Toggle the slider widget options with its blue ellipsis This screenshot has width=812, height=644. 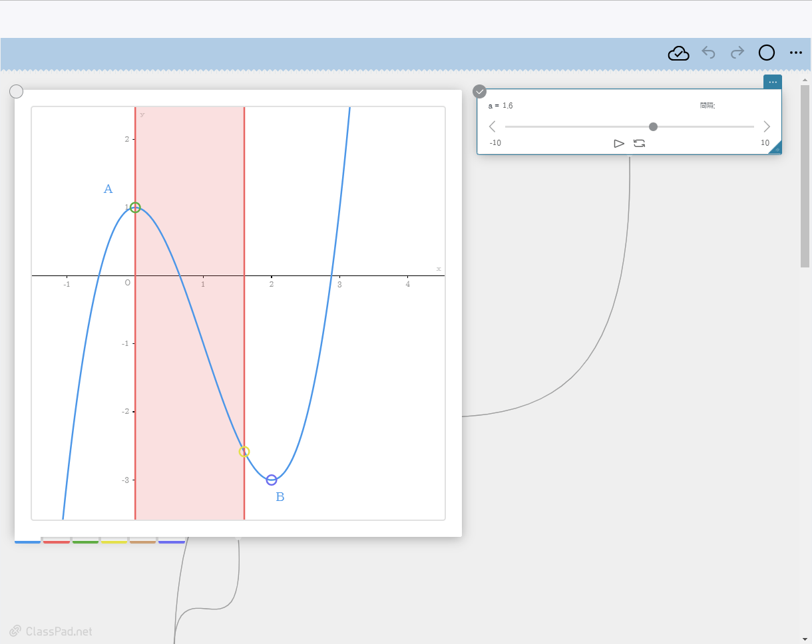click(773, 82)
